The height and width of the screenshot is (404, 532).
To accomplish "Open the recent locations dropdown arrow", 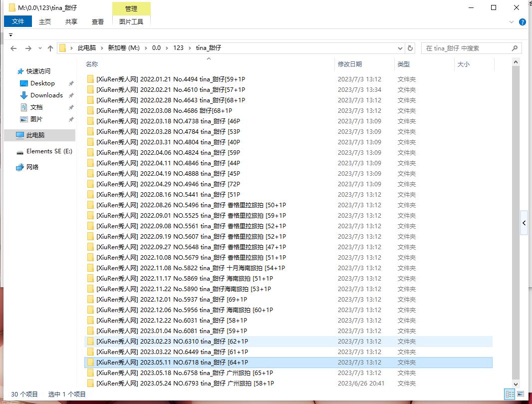I will pyautogui.click(x=40, y=48).
